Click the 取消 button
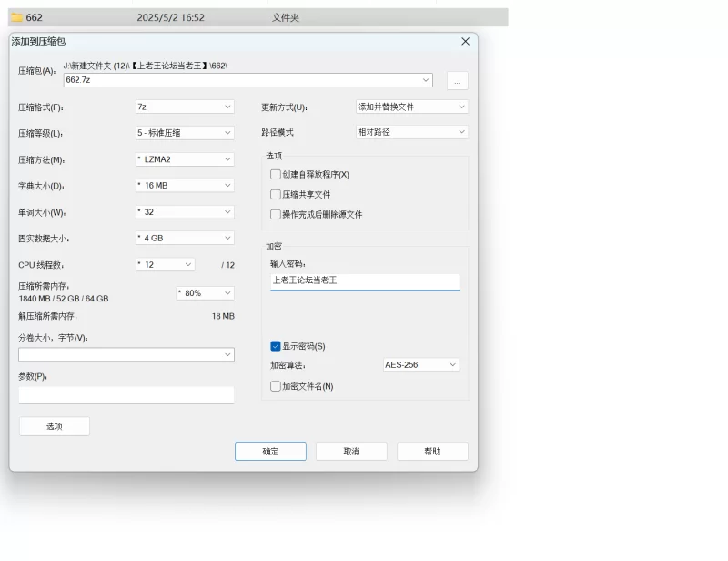 (x=351, y=452)
